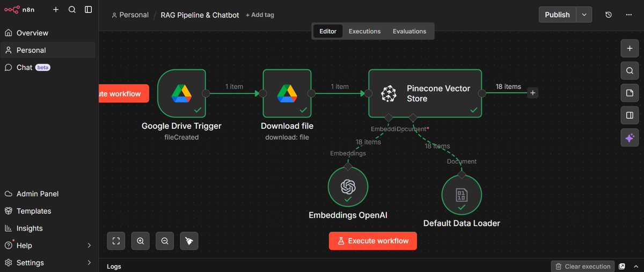The width and height of the screenshot is (644, 272).
Task: Clear execution data
Action: (x=582, y=266)
